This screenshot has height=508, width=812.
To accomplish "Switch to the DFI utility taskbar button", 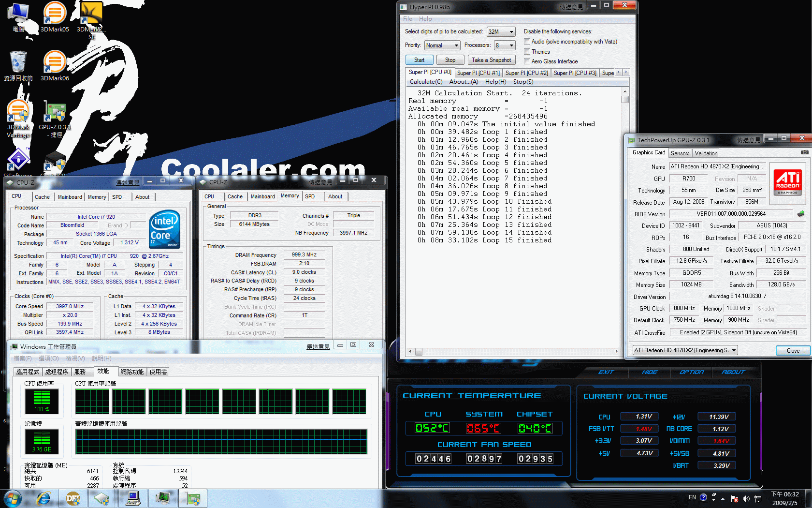I will (73, 498).
